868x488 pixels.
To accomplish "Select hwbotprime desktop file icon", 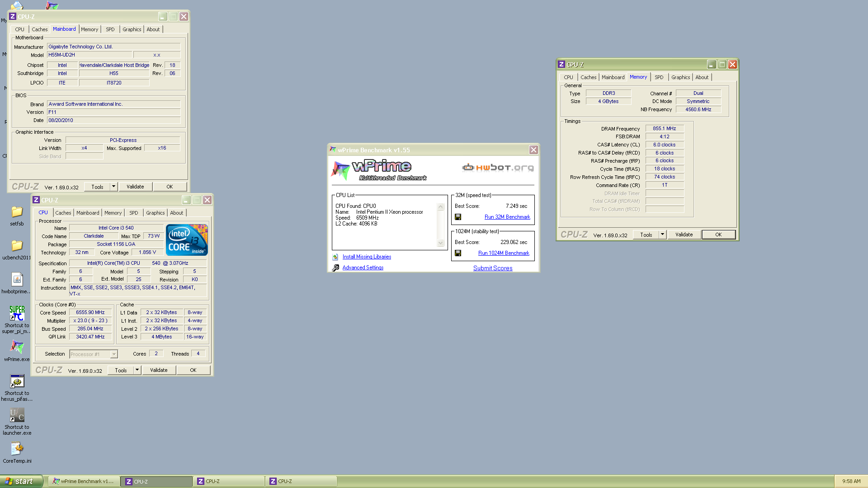I will [x=17, y=280].
